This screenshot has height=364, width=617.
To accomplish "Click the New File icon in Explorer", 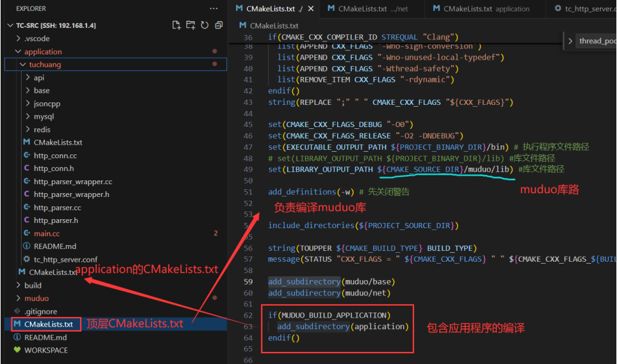I will coord(176,25).
